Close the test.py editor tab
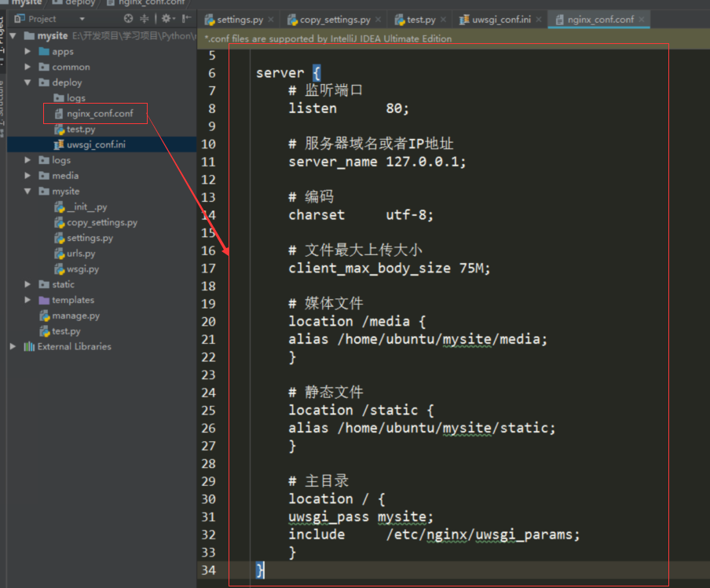The image size is (710, 588). tap(443, 19)
